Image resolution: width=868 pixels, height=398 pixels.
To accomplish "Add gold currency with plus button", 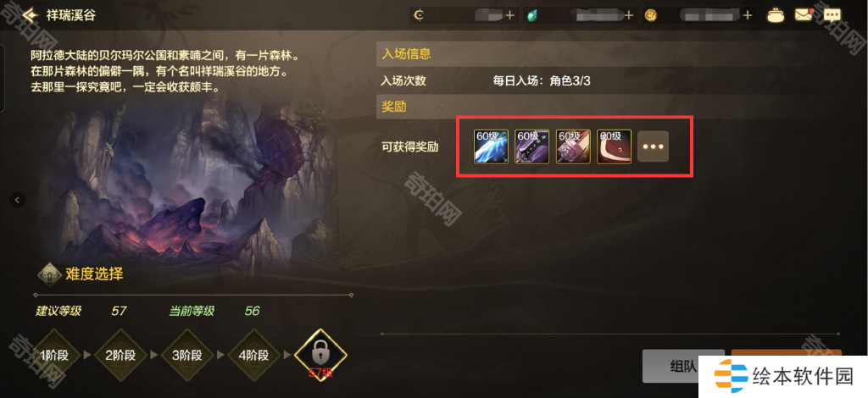I will pyautogui.click(x=509, y=15).
